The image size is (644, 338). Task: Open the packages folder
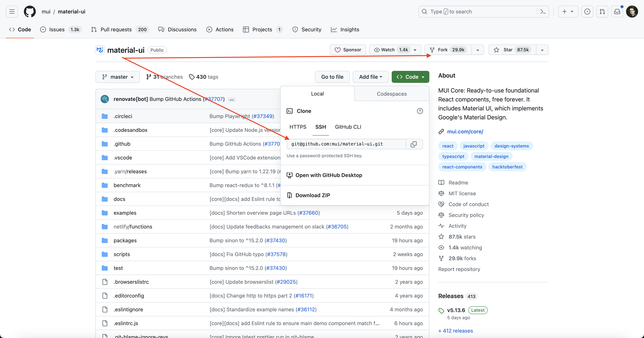125,240
